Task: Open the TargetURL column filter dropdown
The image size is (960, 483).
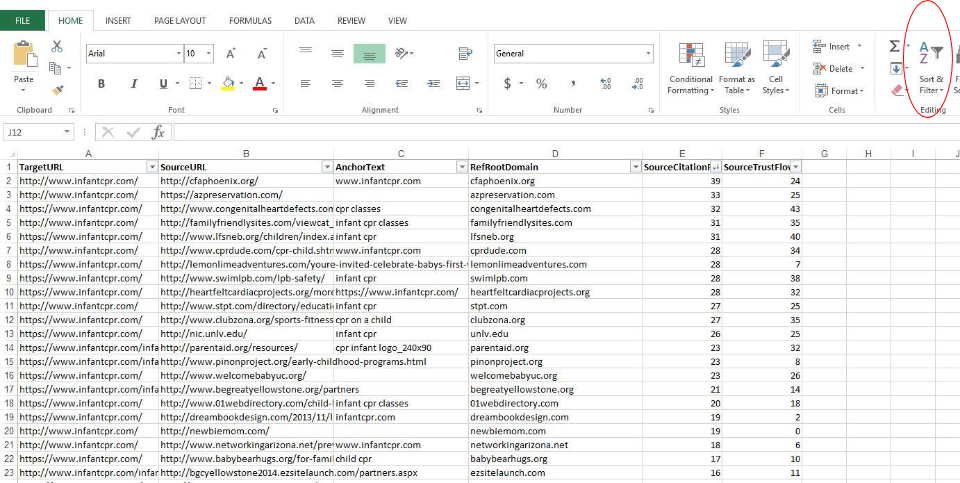Action: click(152, 167)
